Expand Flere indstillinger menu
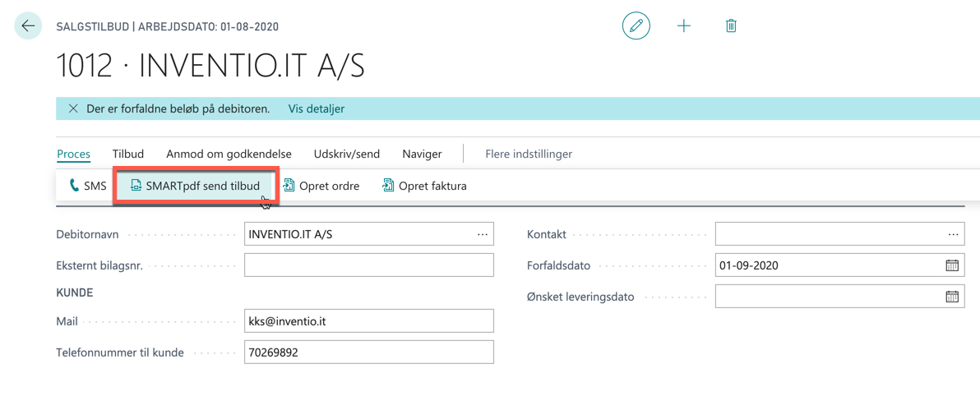The image size is (980, 401). 529,154
